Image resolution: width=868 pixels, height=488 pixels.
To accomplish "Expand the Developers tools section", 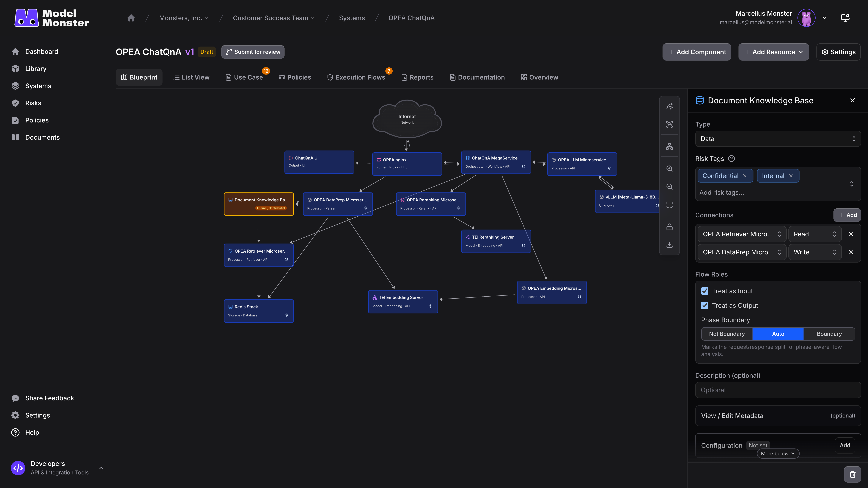I will coord(101,468).
